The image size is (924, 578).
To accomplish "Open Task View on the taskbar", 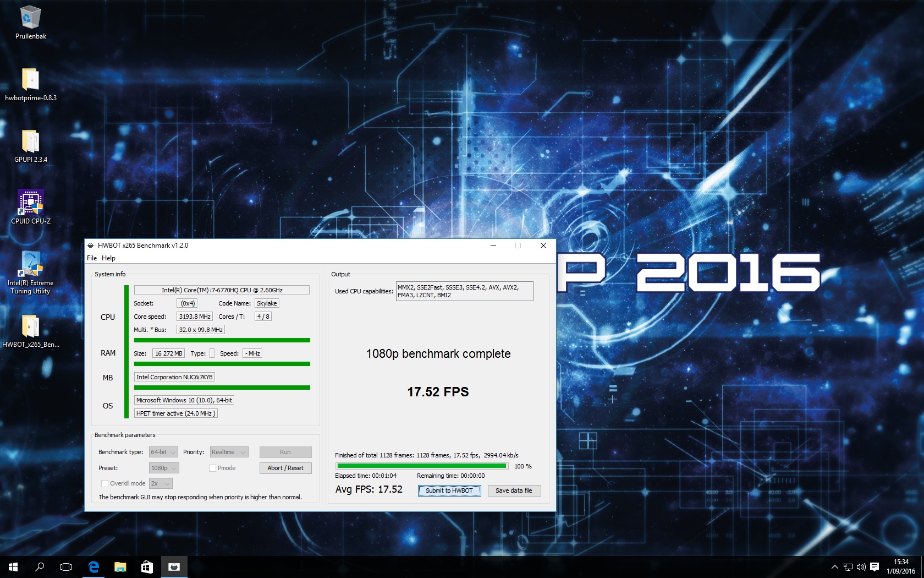I will click(x=66, y=566).
